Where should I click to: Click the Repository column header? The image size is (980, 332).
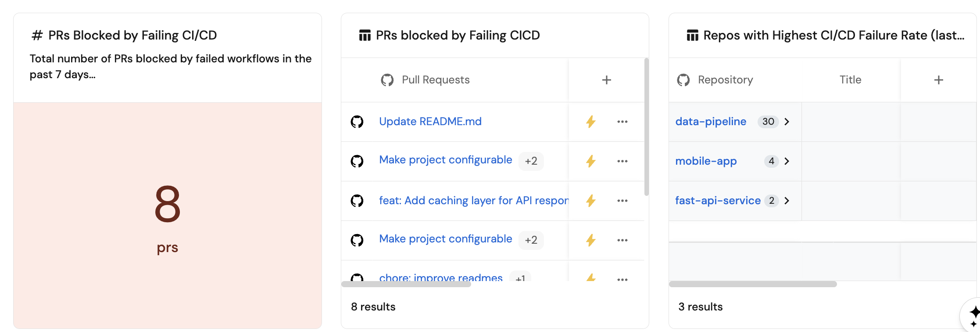[x=725, y=80]
